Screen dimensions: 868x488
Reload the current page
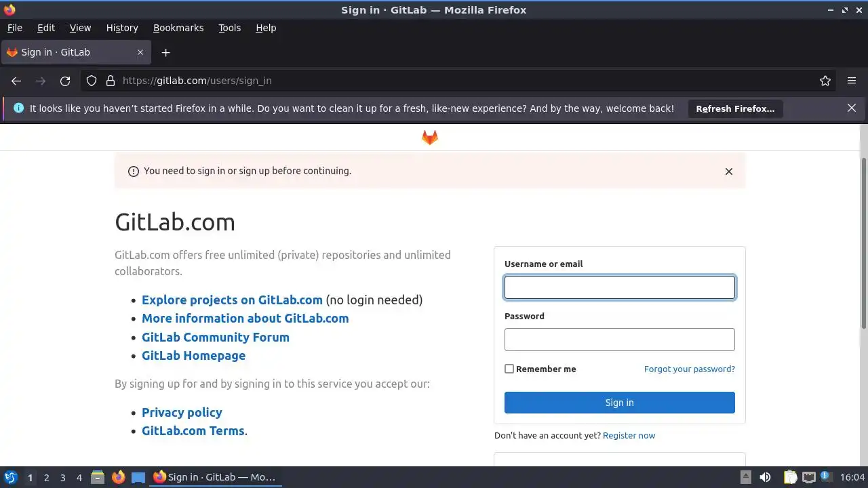pos(65,81)
